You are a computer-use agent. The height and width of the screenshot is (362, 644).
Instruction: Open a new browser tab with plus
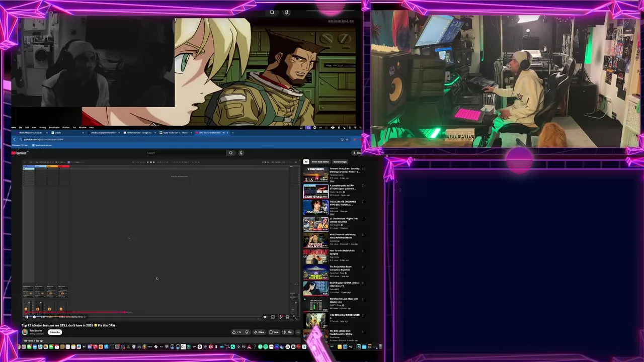pyautogui.click(x=233, y=133)
